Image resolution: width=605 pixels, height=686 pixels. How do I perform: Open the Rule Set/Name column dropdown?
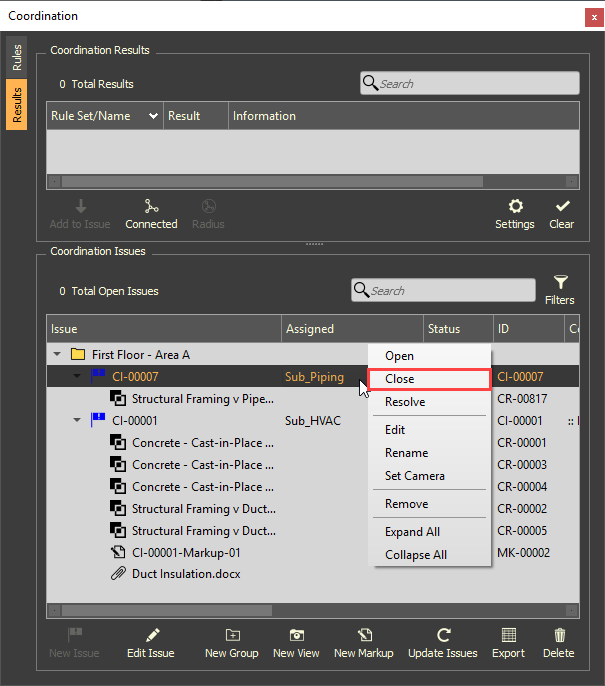[x=153, y=116]
